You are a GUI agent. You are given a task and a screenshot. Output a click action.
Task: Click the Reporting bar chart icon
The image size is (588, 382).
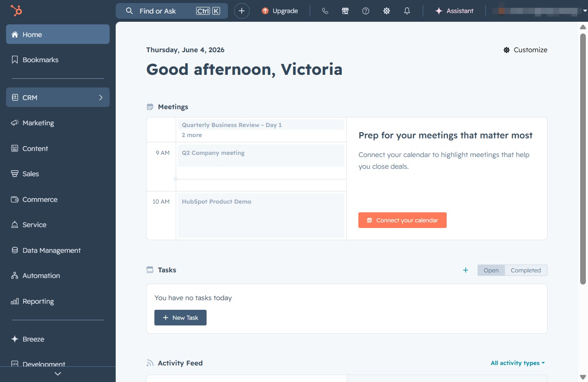pos(15,301)
